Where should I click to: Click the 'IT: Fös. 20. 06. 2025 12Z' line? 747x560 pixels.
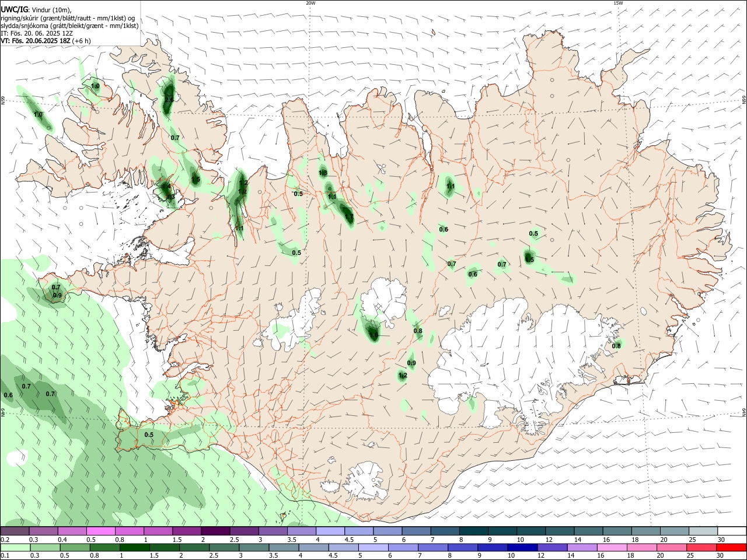[x=37, y=33]
